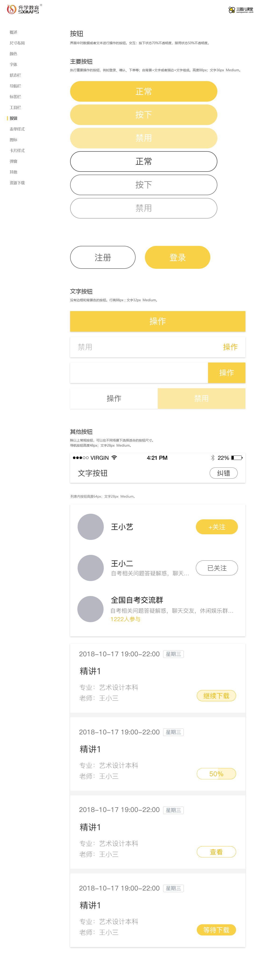Tap the 查看 button on the lesson card
The image size is (280, 980).
tap(216, 852)
